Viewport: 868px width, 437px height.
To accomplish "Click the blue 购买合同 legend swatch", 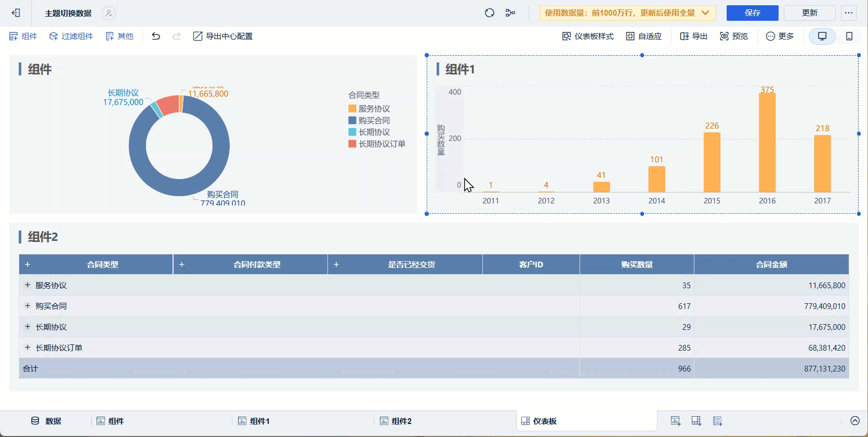I will coord(352,120).
